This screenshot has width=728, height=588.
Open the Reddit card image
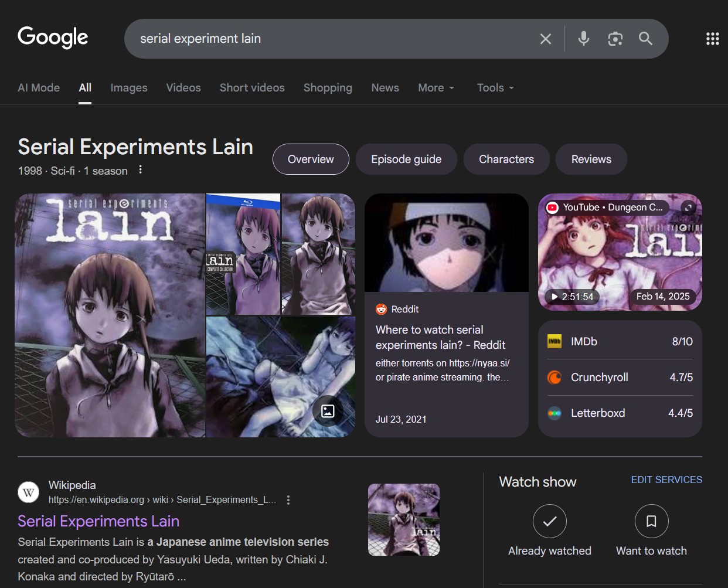[447, 243]
